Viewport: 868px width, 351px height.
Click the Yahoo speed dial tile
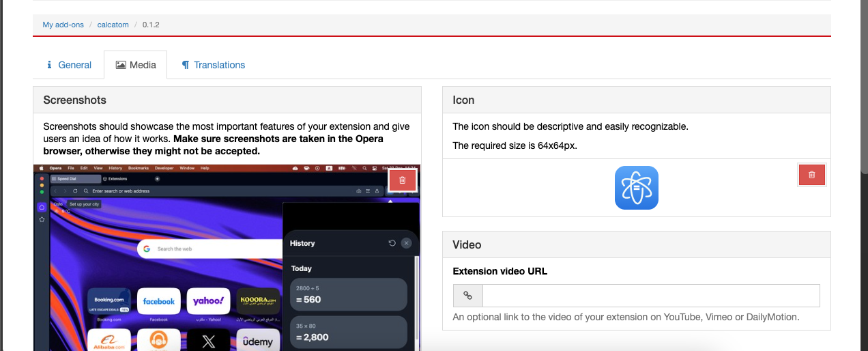click(x=208, y=301)
